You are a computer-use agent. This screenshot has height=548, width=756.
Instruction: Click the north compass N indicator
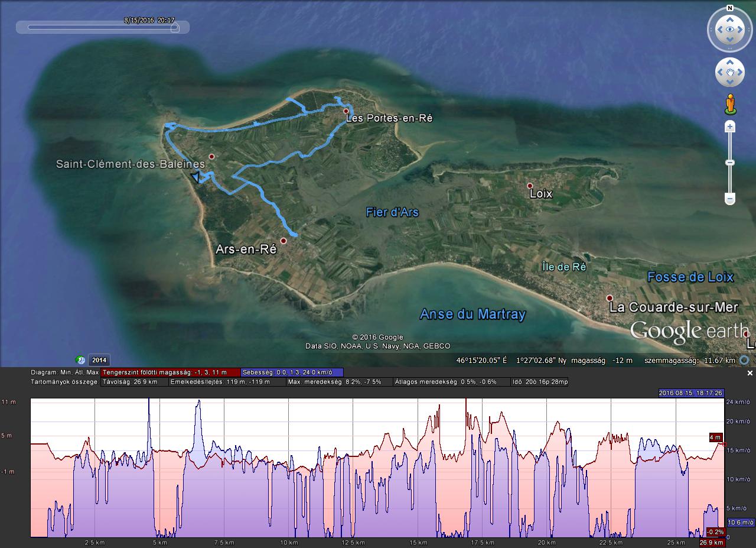pos(730,8)
